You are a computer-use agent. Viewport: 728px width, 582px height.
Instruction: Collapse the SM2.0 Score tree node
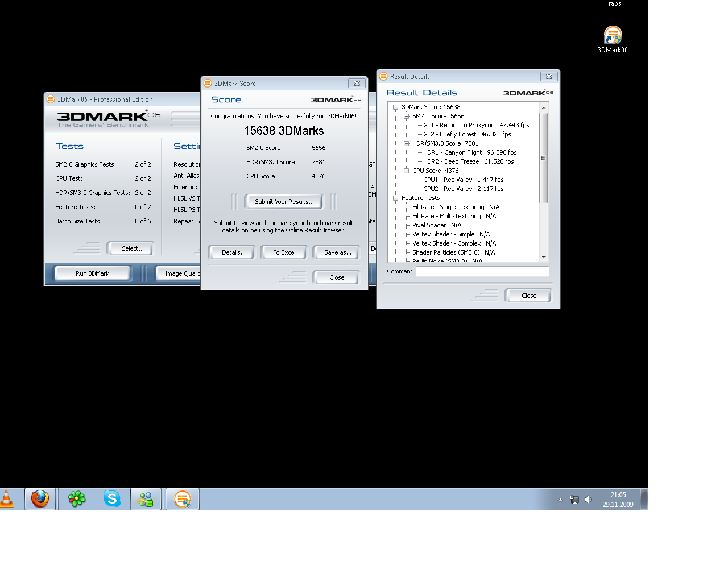pyautogui.click(x=406, y=116)
